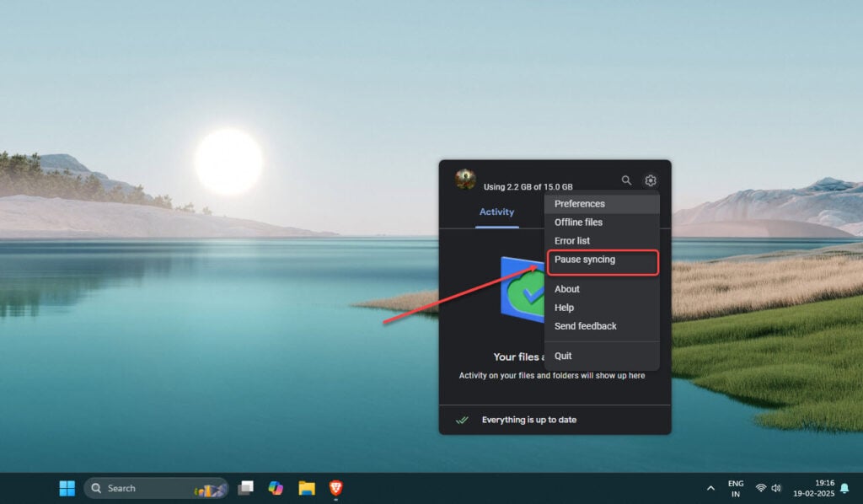
Task: Click the ENG IN language indicator
Action: click(x=735, y=489)
